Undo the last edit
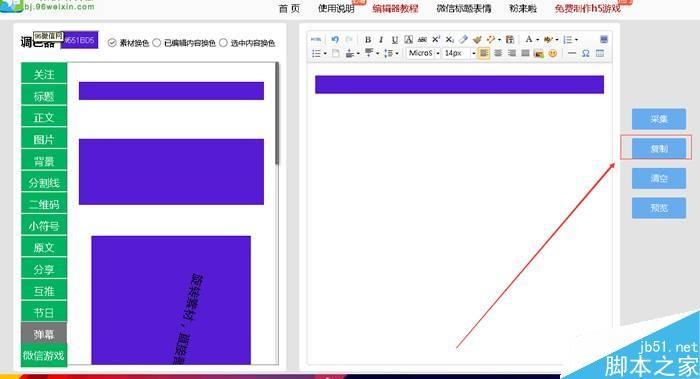 point(335,39)
